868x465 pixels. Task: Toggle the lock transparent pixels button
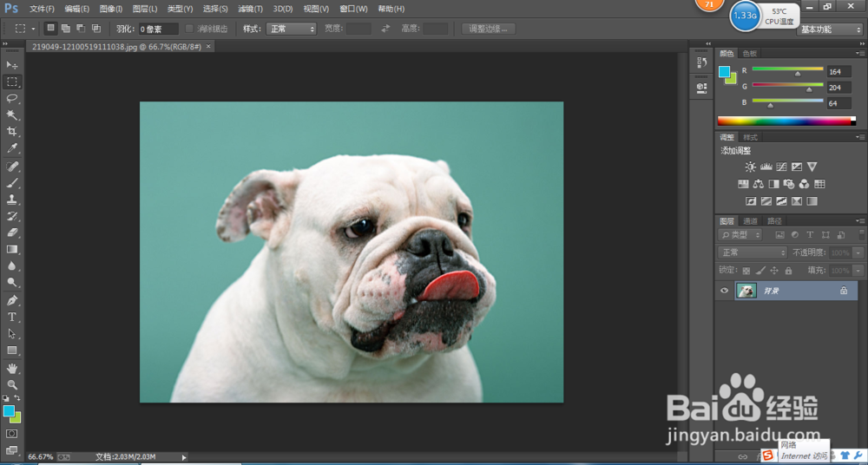coord(746,271)
